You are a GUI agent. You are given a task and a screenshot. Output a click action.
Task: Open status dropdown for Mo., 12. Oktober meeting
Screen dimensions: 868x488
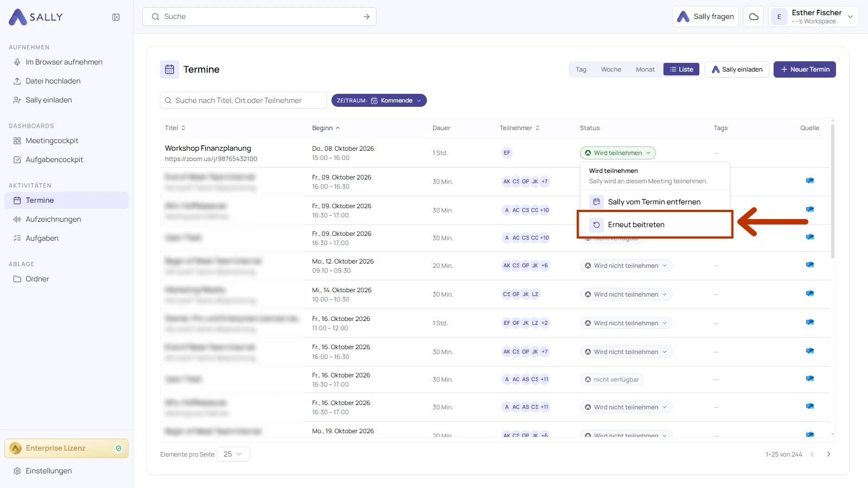tap(626, 266)
